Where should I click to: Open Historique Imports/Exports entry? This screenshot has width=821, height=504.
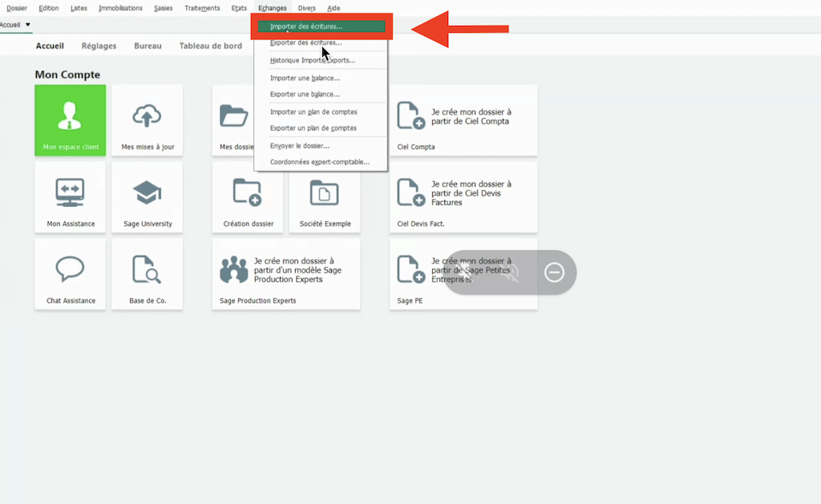click(x=322, y=60)
